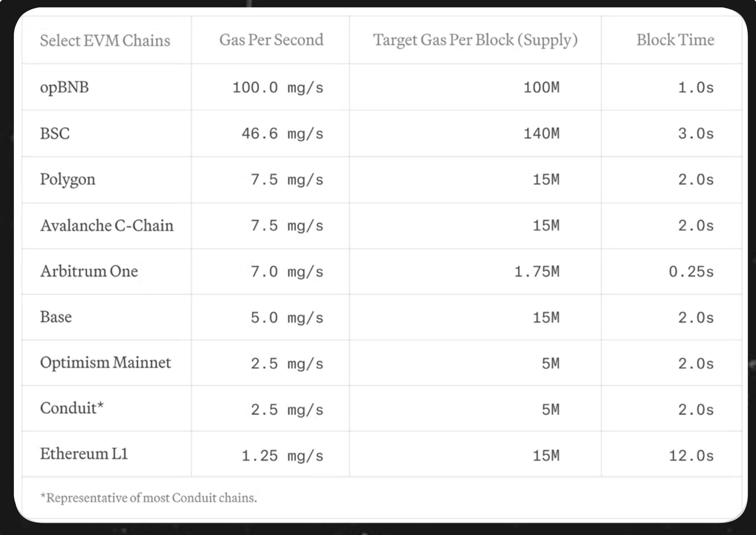Click the Select EVM Chains column header
The height and width of the screenshot is (535, 756).
tap(105, 40)
